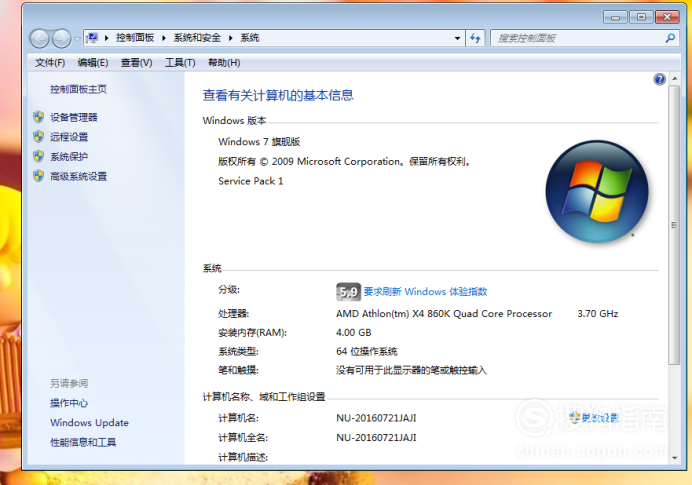
Task: Open 系统保护 link
Action: pyautogui.click(x=69, y=157)
